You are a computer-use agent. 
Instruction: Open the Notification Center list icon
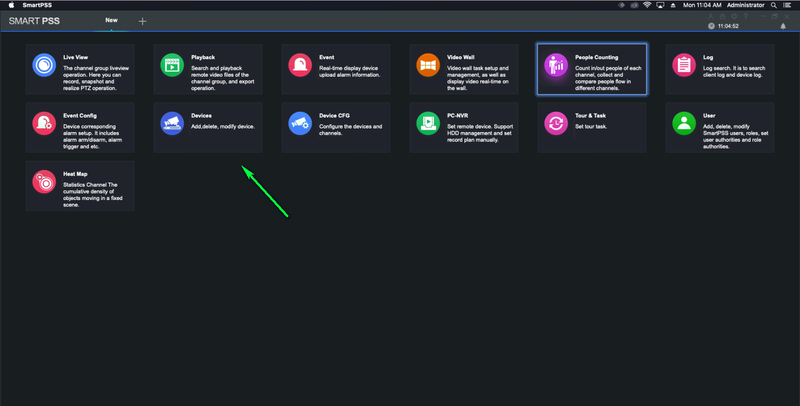point(787,5)
